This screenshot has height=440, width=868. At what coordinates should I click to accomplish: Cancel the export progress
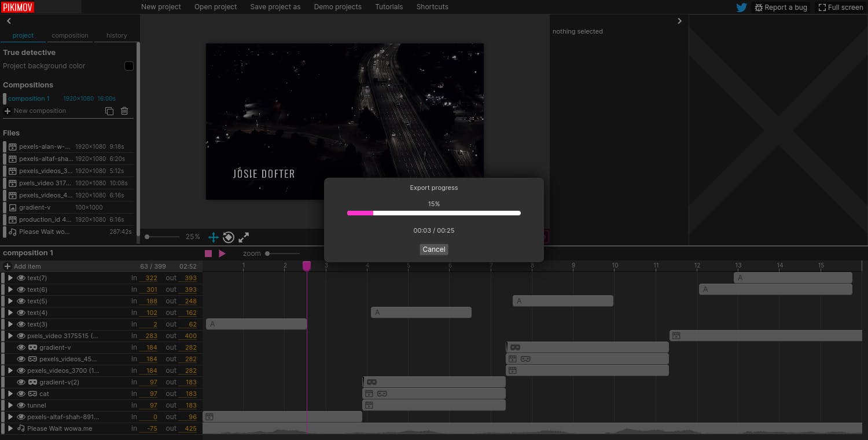[x=434, y=250]
